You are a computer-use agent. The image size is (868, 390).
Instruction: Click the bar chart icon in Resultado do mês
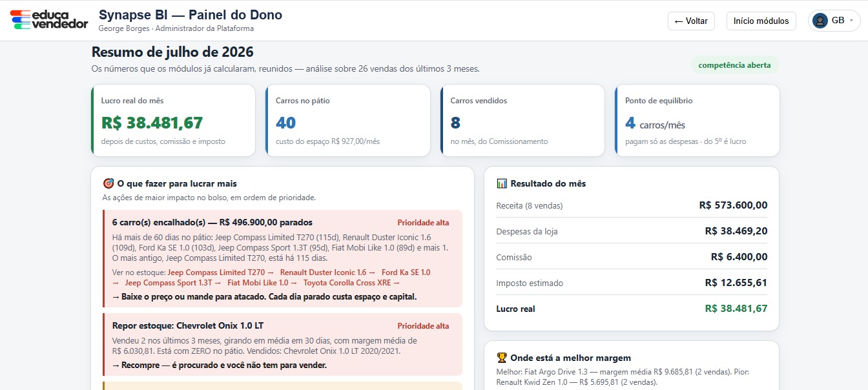coord(501,183)
